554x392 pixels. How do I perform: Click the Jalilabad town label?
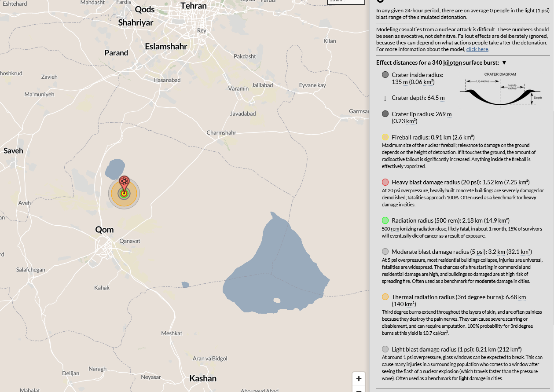(x=262, y=85)
